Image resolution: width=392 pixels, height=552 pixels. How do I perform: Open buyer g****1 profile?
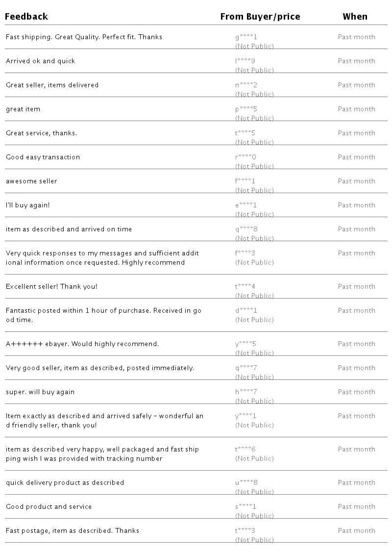246,37
